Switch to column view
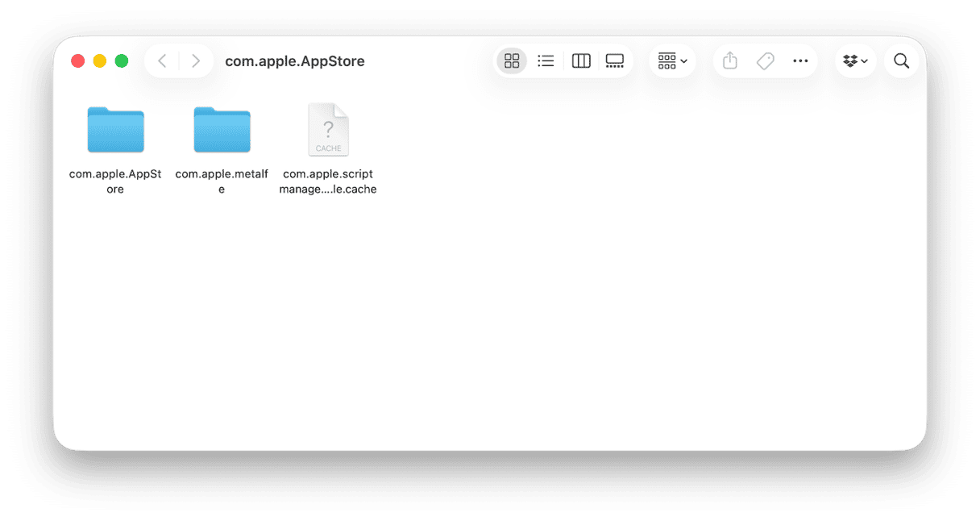Image resolution: width=980 pixels, height=521 pixels. (581, 61)
